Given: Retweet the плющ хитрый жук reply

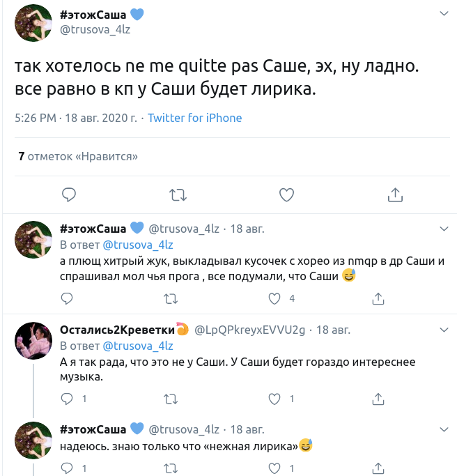Looking at the screenshot, I should pos(170,298).
